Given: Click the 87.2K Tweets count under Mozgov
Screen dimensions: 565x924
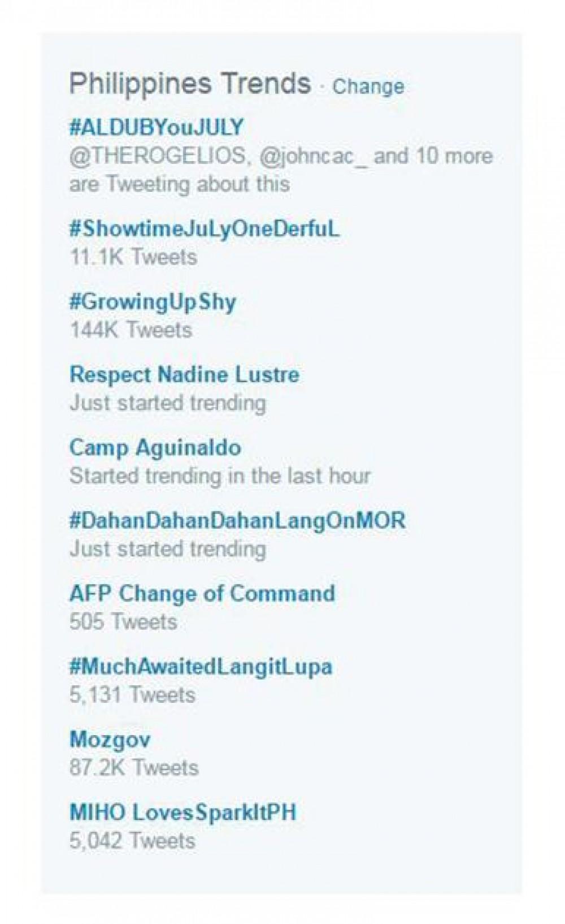Looking at the screenshot, I should [134, 767].
